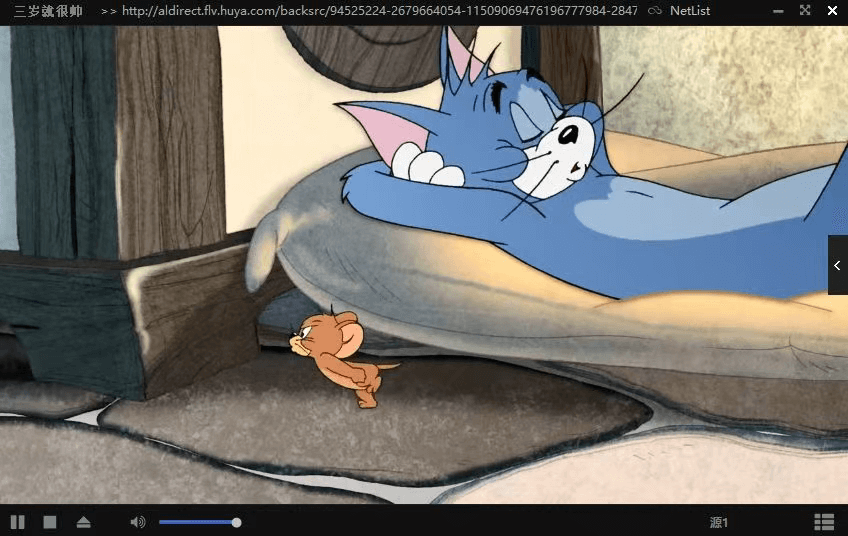
Task: Click the volume slider handle
Action: click(236, 522)
